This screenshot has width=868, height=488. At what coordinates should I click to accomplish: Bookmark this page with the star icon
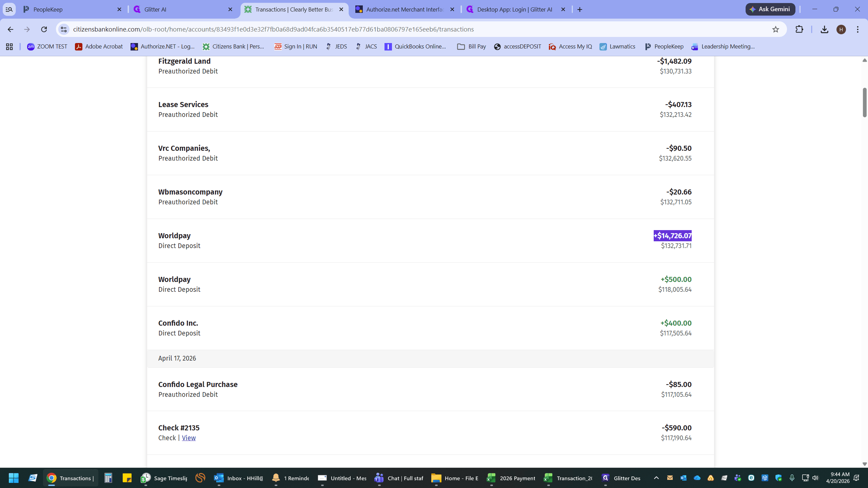coord(775,29)
